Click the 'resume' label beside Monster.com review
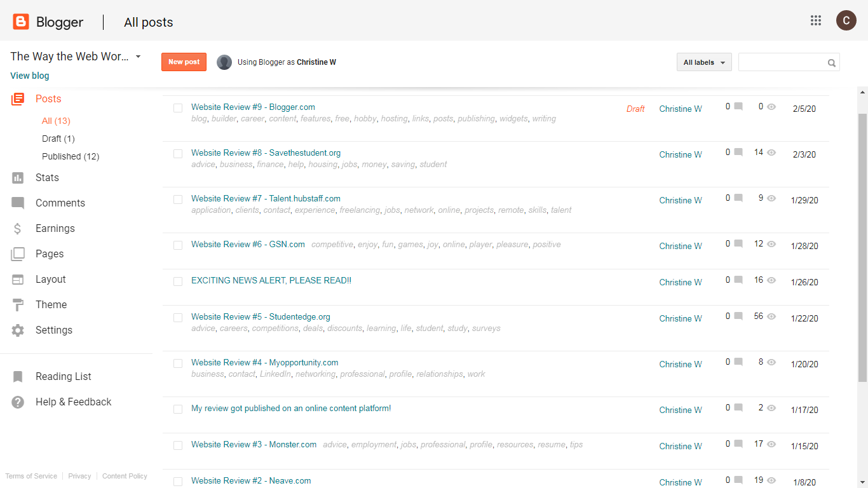Screen dimensions: 868x488 [x=552, y=444]
